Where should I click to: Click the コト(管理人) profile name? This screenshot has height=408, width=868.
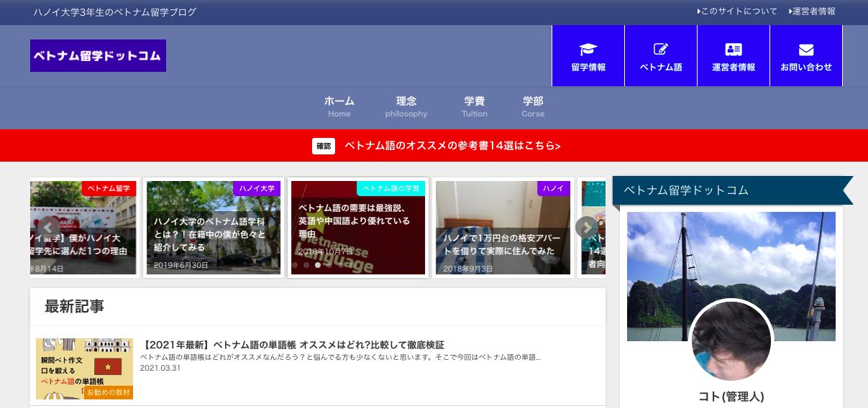[731, 397]
